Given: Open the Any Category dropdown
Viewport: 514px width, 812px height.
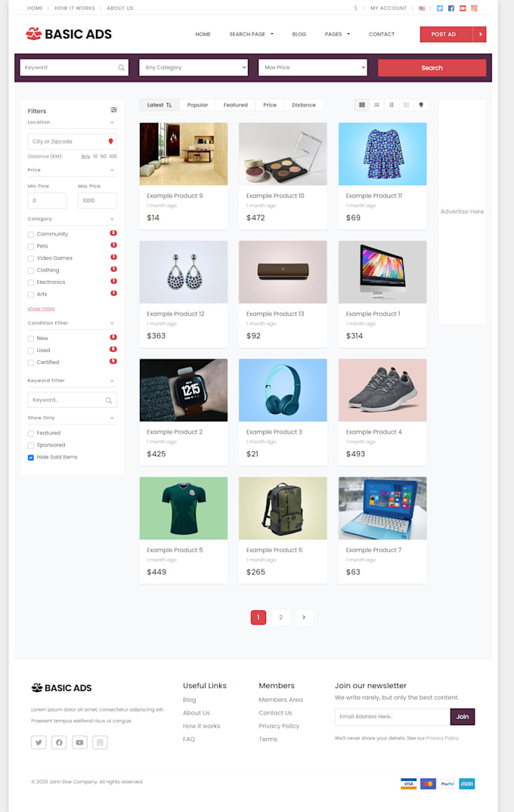Looking at the screenshot, I should click(194, 67).
